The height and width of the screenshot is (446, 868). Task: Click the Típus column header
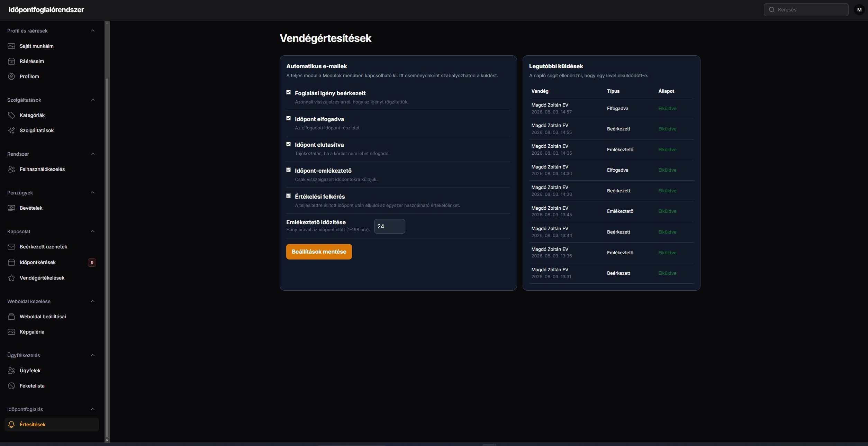613,91
